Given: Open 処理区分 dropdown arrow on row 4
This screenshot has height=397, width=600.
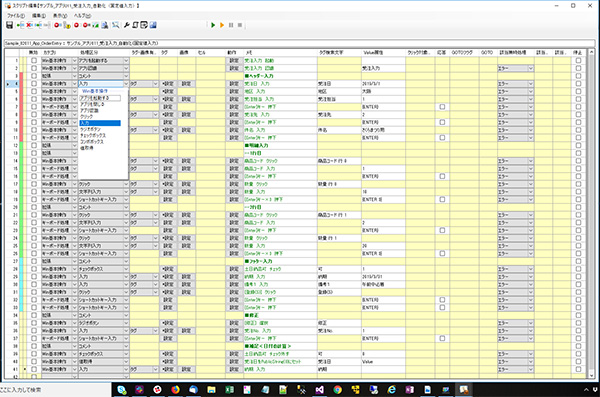Looking at the screenshot, I should [x=126, y=83].
